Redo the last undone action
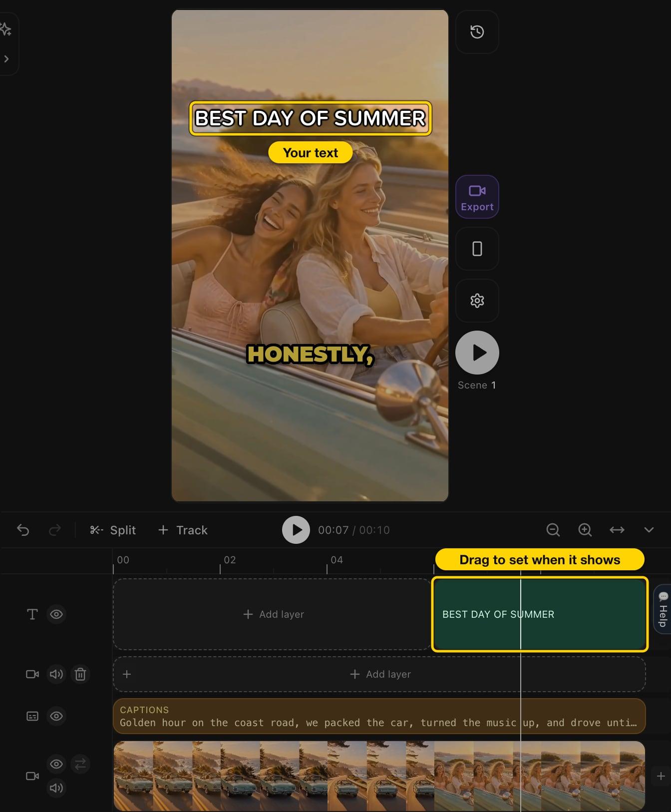Viewport: 671px width, 812px height. pyautogui.click(x=55, y=530)
